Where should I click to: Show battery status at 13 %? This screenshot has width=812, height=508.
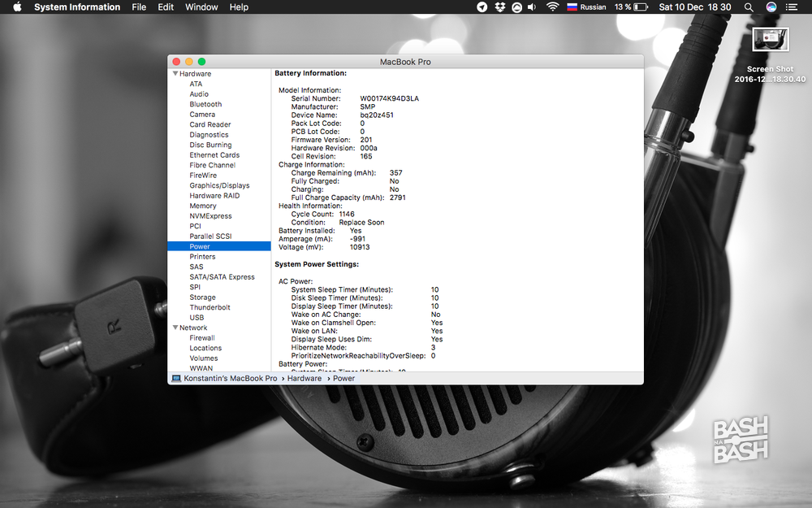(631, 7)
